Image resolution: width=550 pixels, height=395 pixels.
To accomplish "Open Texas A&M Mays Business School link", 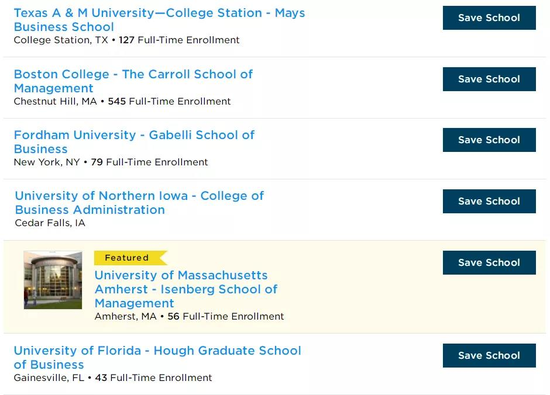I will (x=159, y=20).
